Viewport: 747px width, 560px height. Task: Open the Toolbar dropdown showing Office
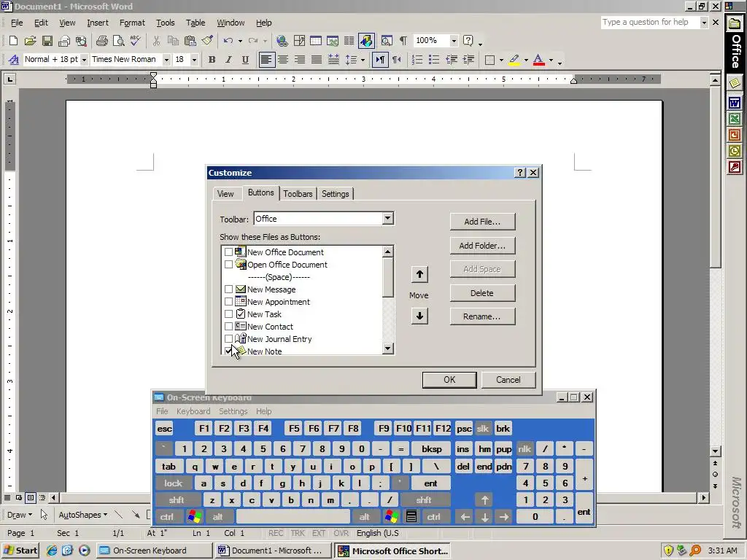pos(388,219)
